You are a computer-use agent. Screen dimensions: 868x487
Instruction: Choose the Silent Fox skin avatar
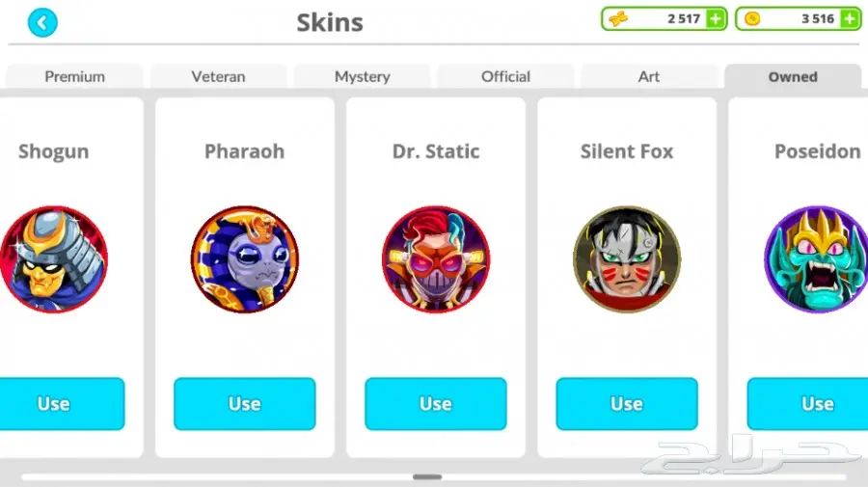(x=627, y=259)
